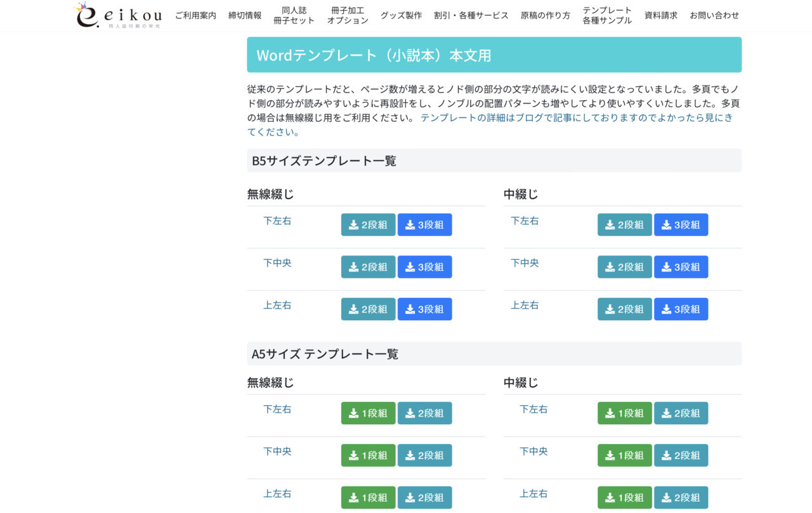Go to the お問い合わせ page

714,15
